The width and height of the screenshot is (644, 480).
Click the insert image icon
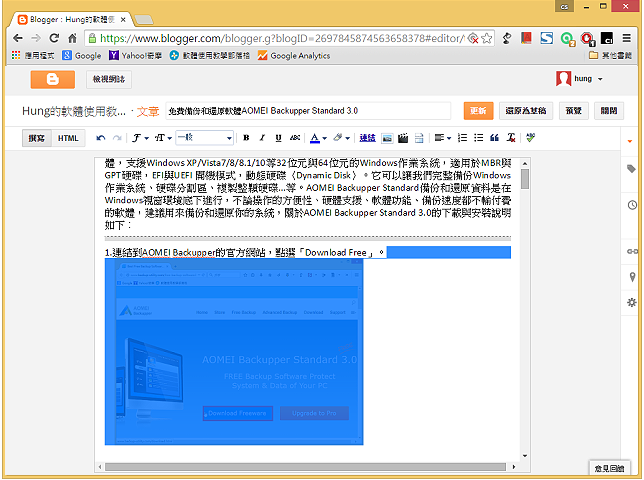point(387,138)
